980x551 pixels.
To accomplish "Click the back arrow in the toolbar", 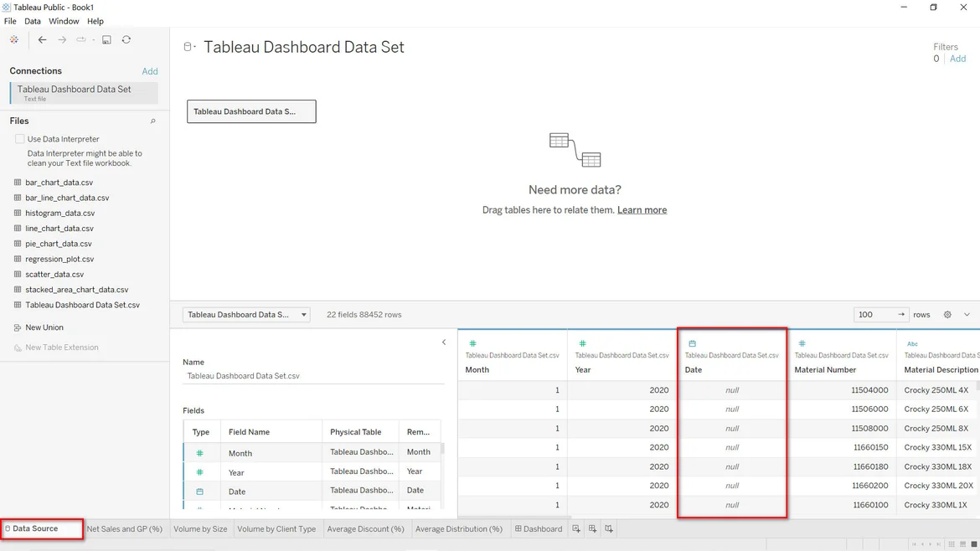I will (42, 39).
